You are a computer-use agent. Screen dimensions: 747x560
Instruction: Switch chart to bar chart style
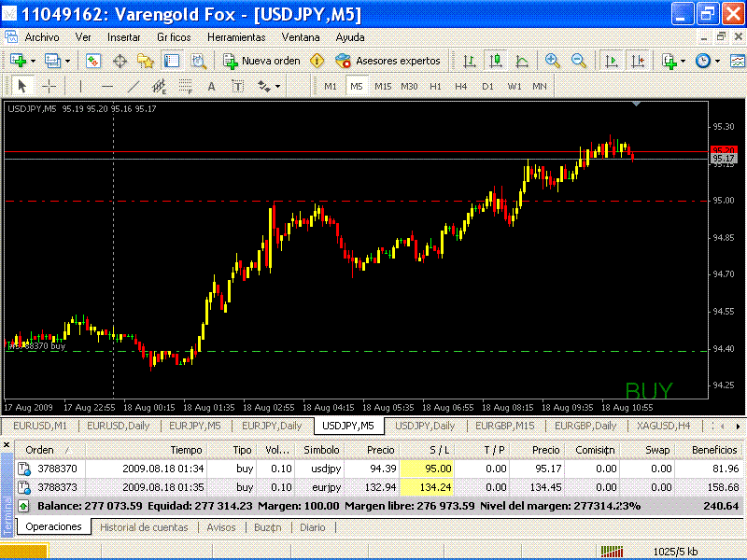click(470, 61)
